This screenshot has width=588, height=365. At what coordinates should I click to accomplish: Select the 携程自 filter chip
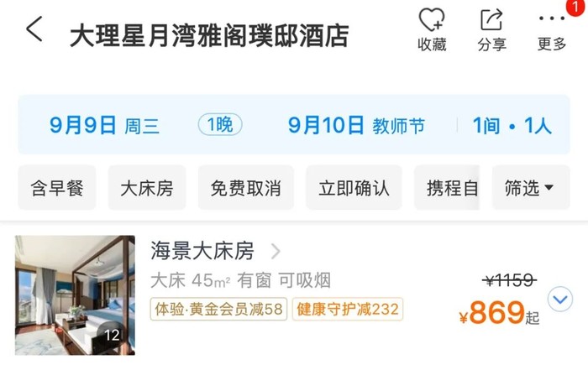[x=447, y=187]
